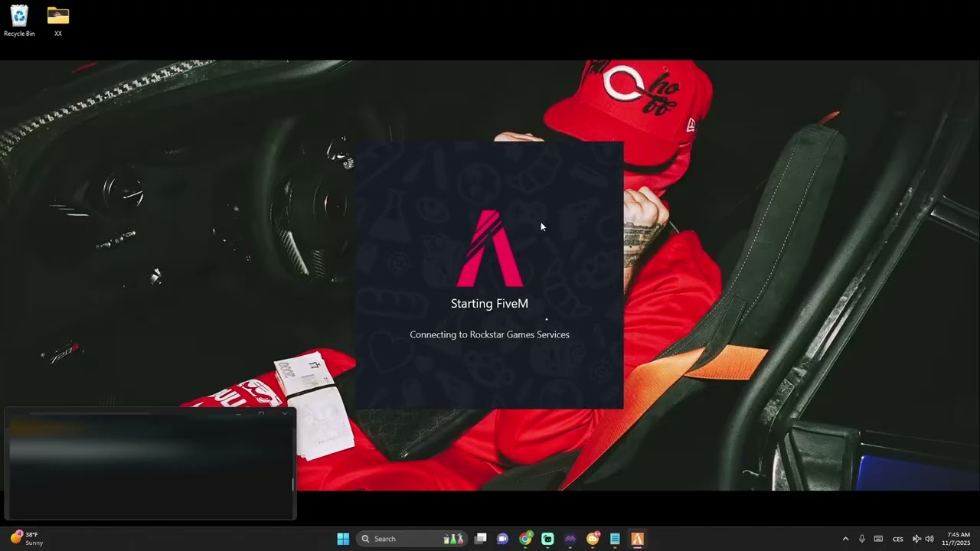Open the purple video chat taskbar app
The height and width of the screenshot is (551, 980).
click(503, 539)
